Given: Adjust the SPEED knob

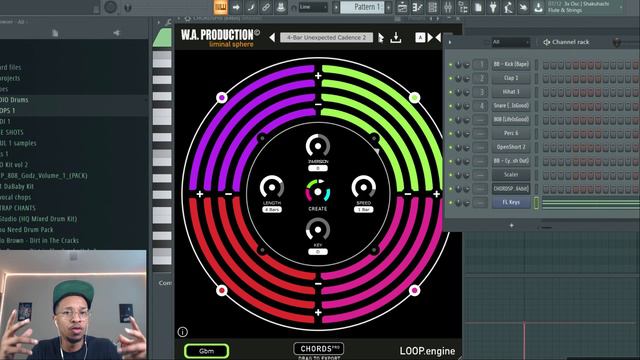Looking at the screenshot, I should pos(364,188).
